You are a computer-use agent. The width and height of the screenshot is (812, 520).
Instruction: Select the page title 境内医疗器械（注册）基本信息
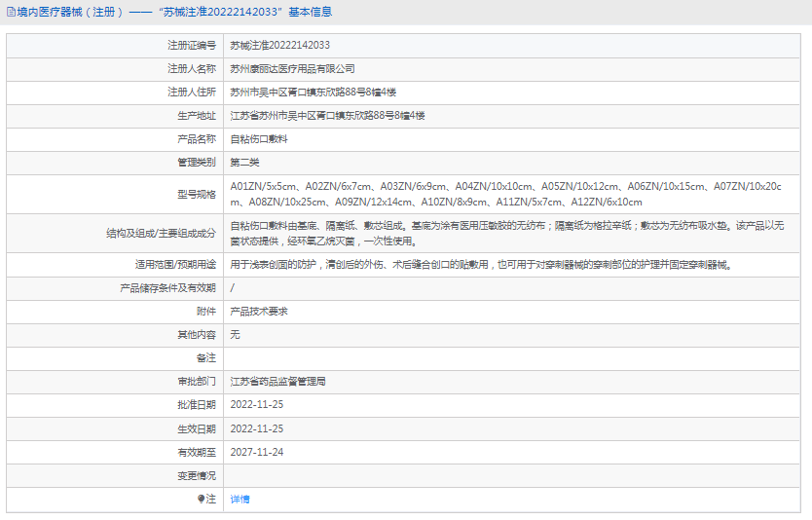pyautogui.click(x=174, y=12)
